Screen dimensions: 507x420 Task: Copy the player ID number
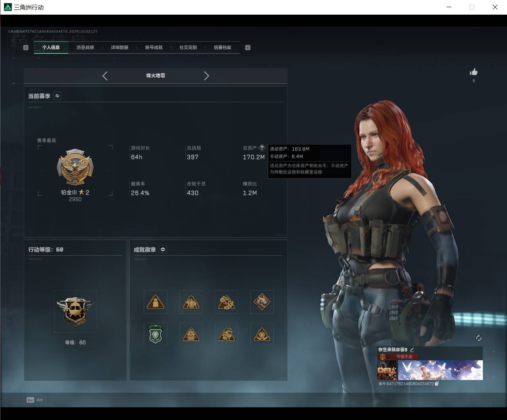pyautogui.click(x=437, y=384)
